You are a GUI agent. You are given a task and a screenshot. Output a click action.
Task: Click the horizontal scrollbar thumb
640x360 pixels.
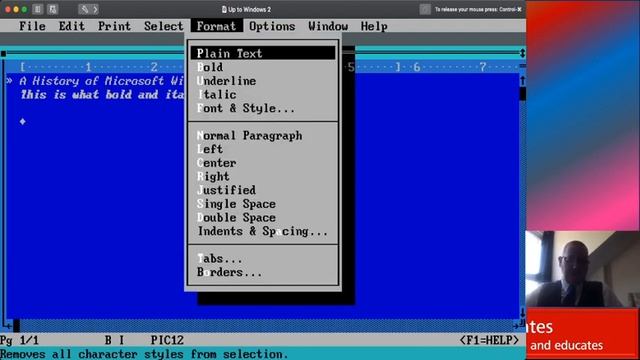tap(16, 326)
